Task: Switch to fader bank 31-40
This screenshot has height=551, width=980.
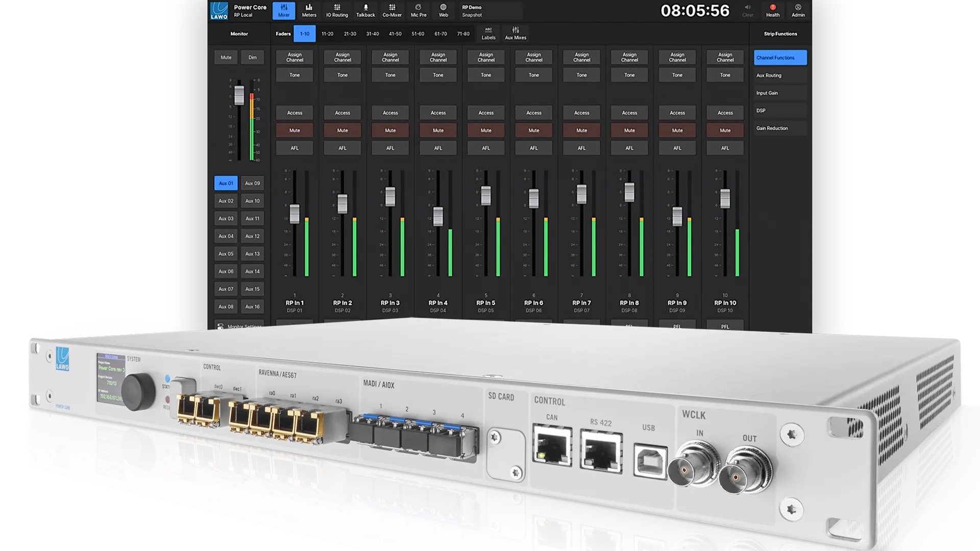Action: (x=373, y=34)
